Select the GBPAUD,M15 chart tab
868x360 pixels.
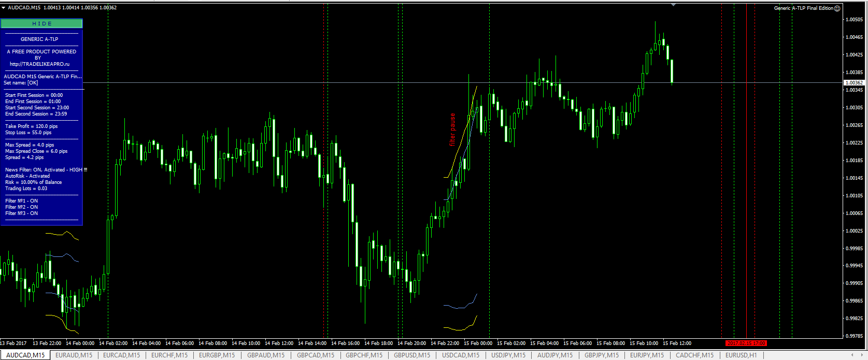coord(266,355)
